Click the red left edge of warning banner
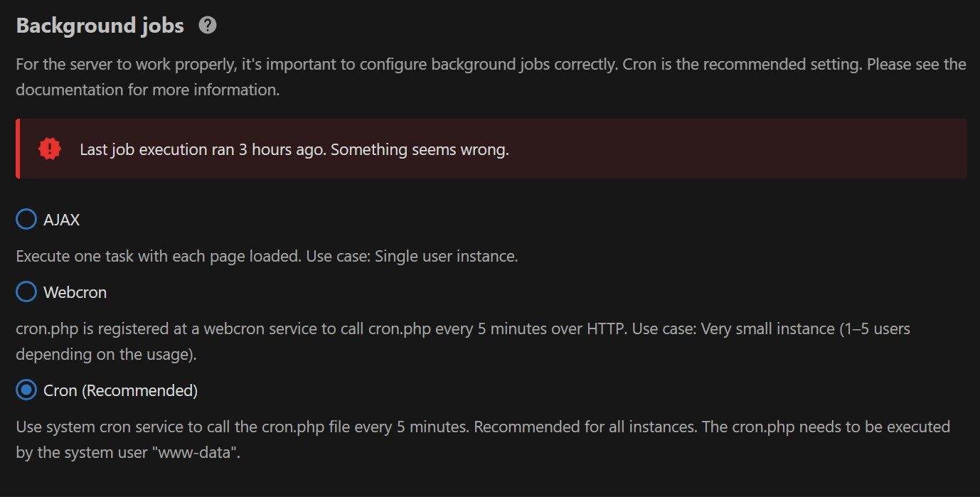This screenshot has width=980, height=497. (18, 149)
